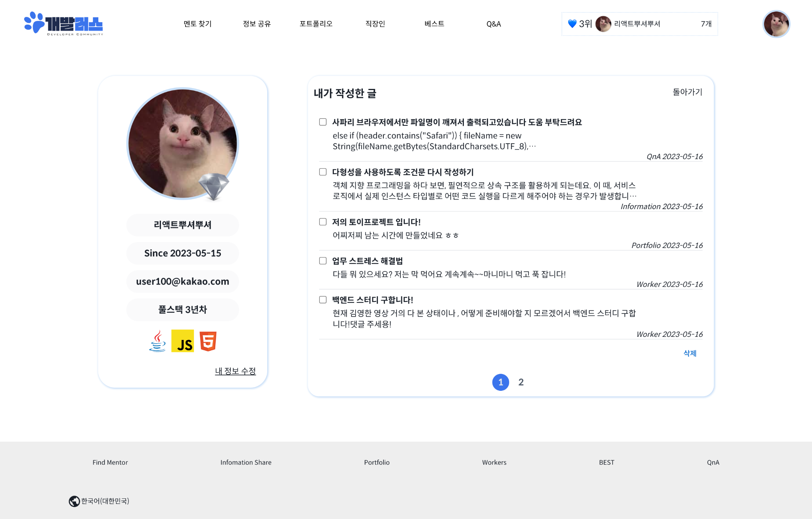The height and width of the screenshot is (519, 812).
Task: Open the 멘토 찾기 menu
Action: (x=197, y=24)
